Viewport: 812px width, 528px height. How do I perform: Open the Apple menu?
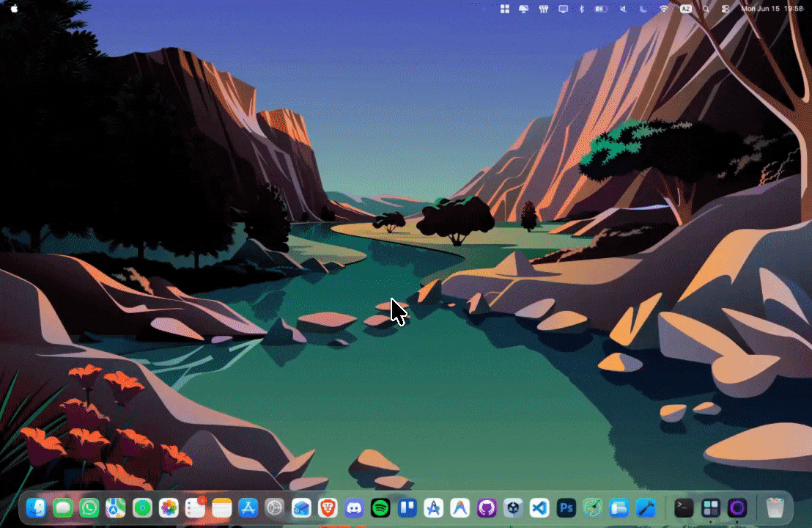click(14, 9)
